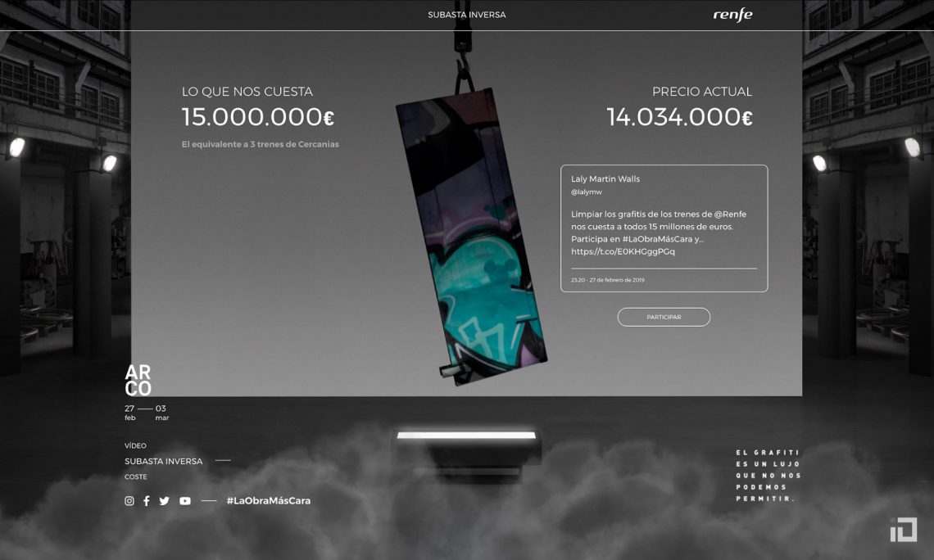Click the SUBASTA INVERSA header title
934x560 pixels.
point(466,15)
